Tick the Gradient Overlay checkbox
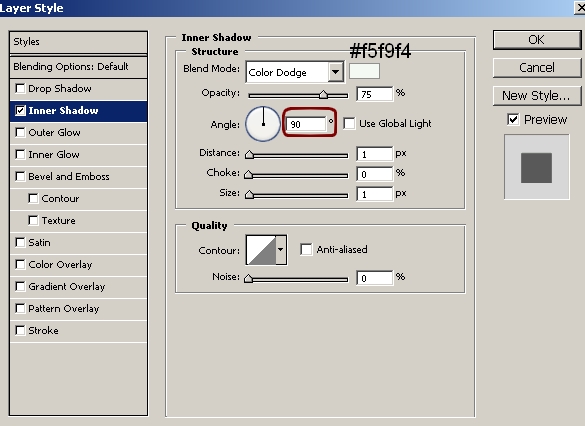Screen dimensions: 585x426 pos(20,286)
